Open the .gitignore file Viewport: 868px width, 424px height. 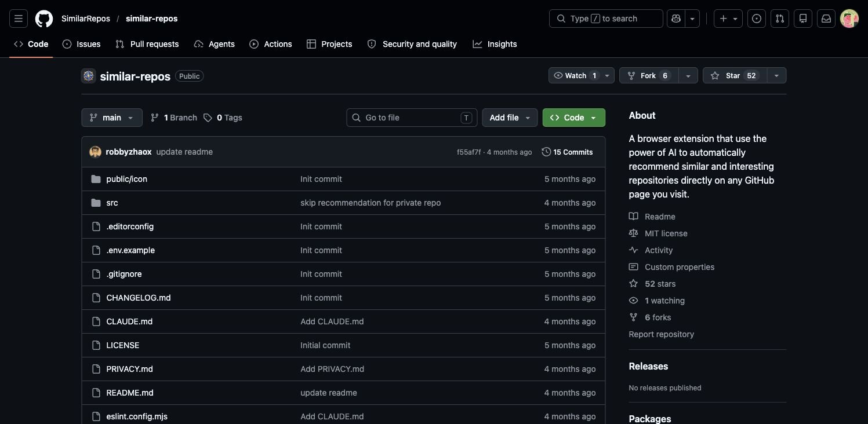pyautogui.click(x=124, y=274)
